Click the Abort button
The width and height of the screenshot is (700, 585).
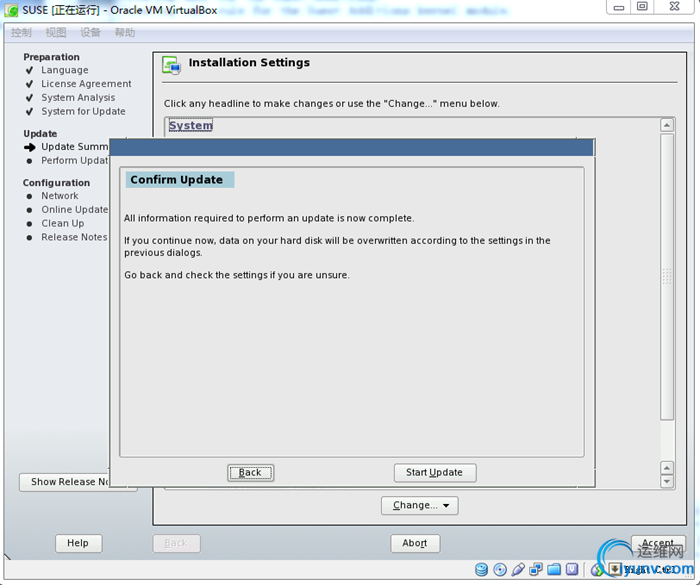(415, 543)
